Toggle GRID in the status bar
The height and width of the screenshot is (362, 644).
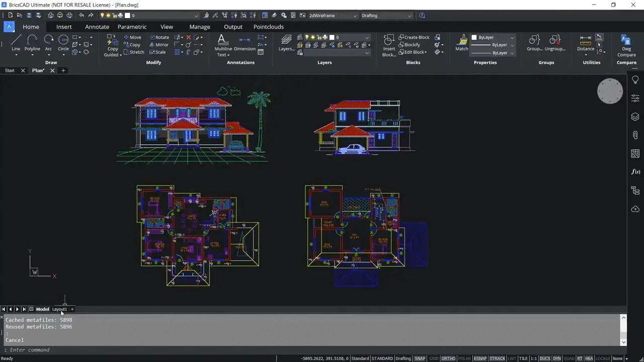pos(433,358)
